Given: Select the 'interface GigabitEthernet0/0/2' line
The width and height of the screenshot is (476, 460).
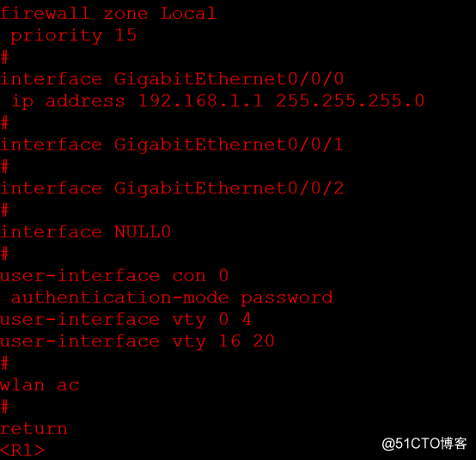Looking at the screenshot, I should [x=172, y=188].
